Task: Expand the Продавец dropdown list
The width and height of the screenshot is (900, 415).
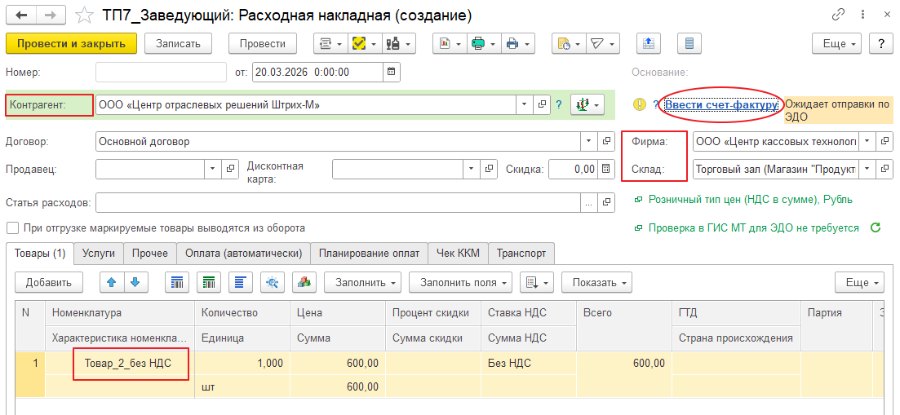Action: tap(212, 169)
